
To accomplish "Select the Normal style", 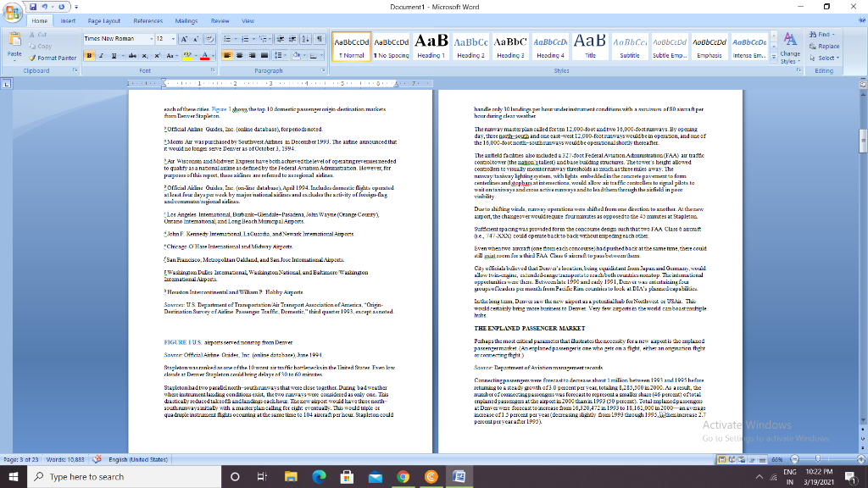I will coord(351,47).
